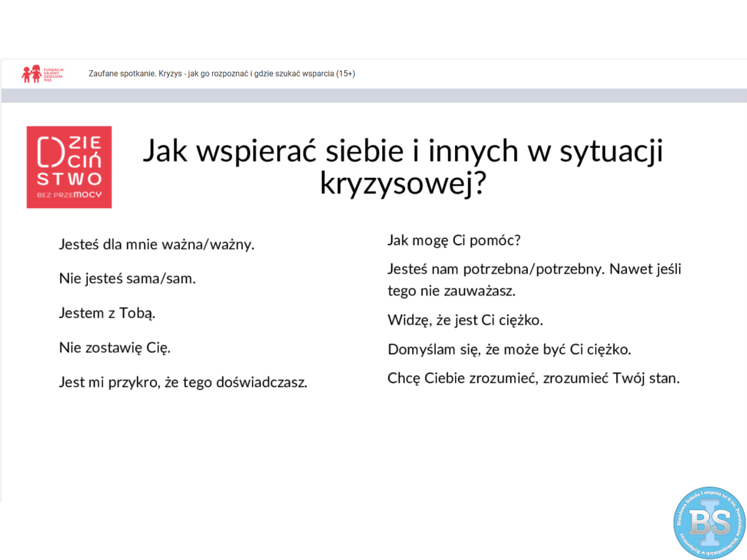Click the question 'Jak mogę Ci pomóc?'
The height and width of the screenshot is (560, 747).
pyautogui.click(x=453, y=240)
